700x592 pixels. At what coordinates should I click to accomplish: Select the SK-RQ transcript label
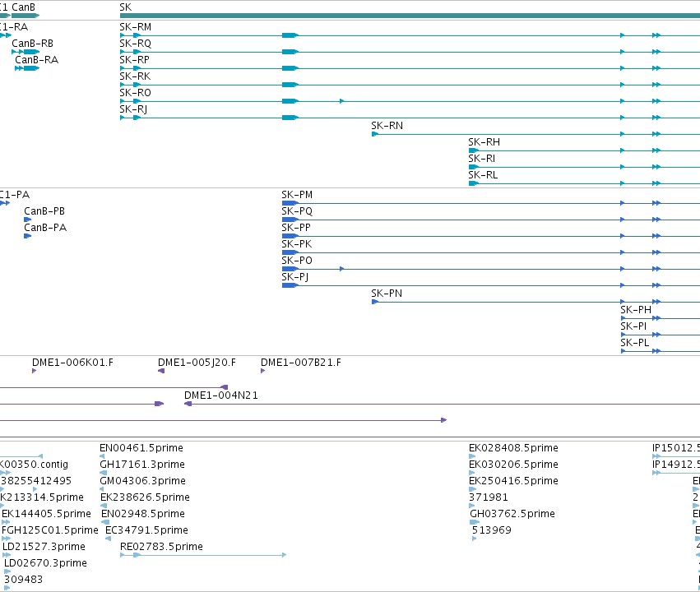(x=135, y=44)
